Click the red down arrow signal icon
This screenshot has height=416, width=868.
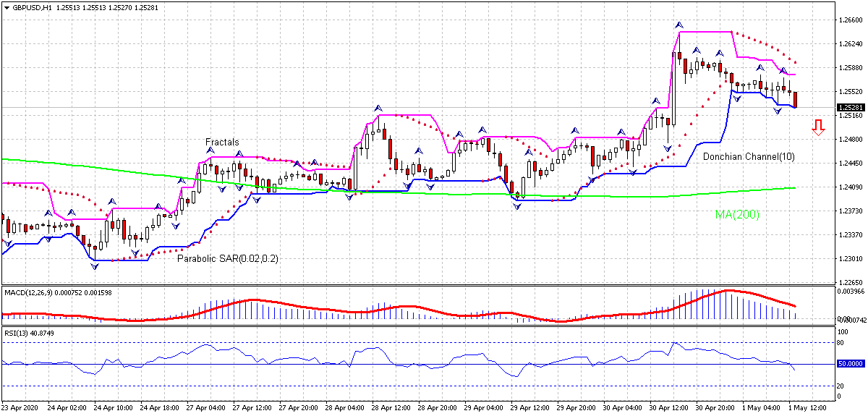(x=818, y=128)
